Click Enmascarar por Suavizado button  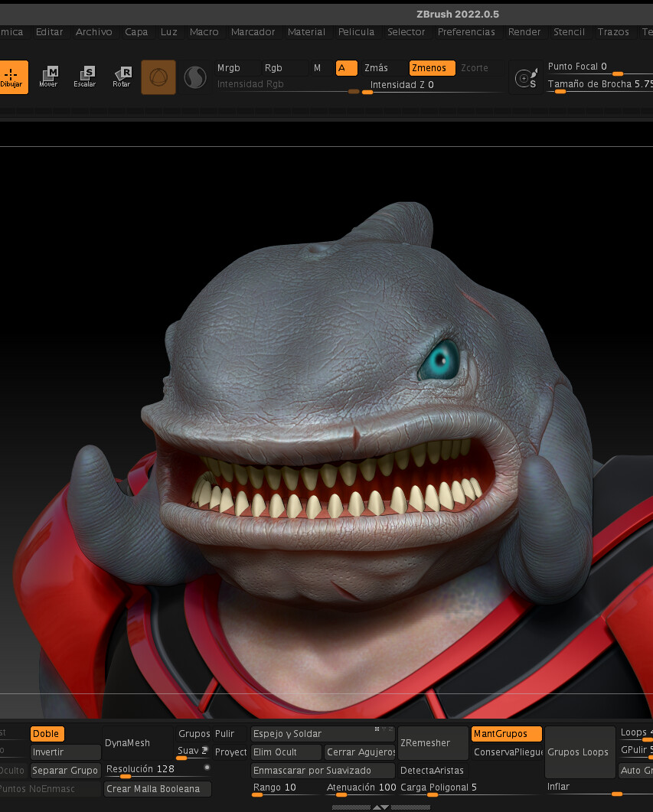(322, 770)
